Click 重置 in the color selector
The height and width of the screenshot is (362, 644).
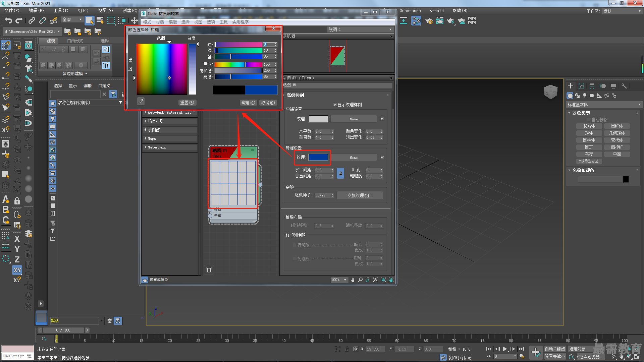(x=187, y=103)
